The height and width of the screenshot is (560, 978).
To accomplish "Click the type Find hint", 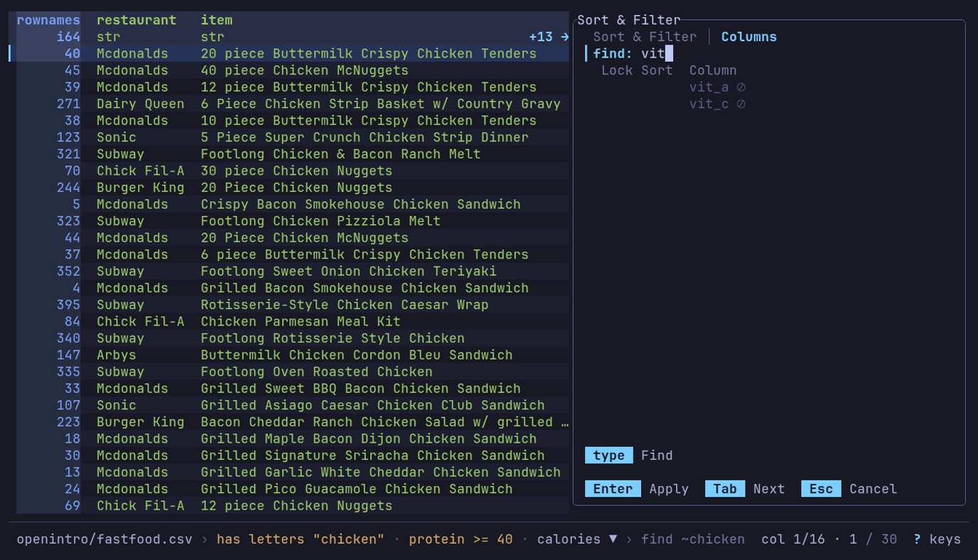I will 629,456.
